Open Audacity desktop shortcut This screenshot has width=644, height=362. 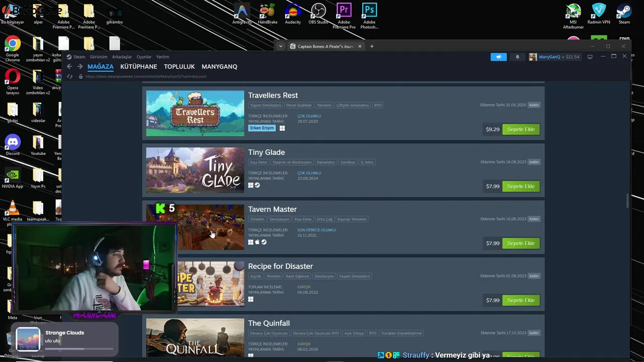point(293,13)
